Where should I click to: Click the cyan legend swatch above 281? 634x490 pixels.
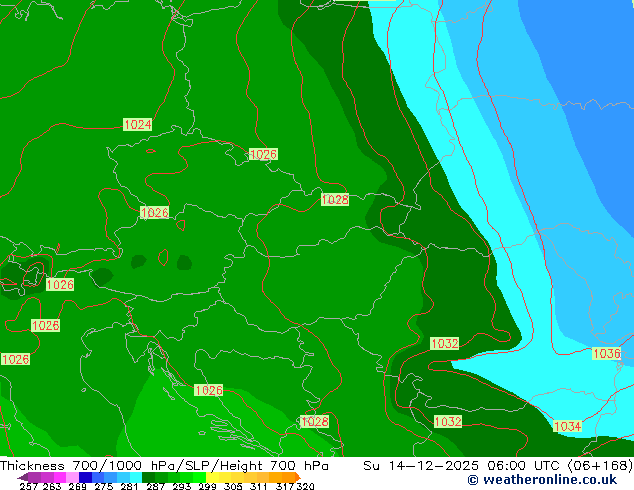click(136, 477)
